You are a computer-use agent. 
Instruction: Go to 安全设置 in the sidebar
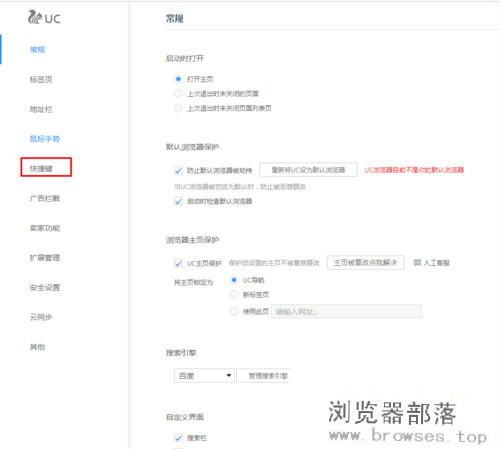[45, 287]
